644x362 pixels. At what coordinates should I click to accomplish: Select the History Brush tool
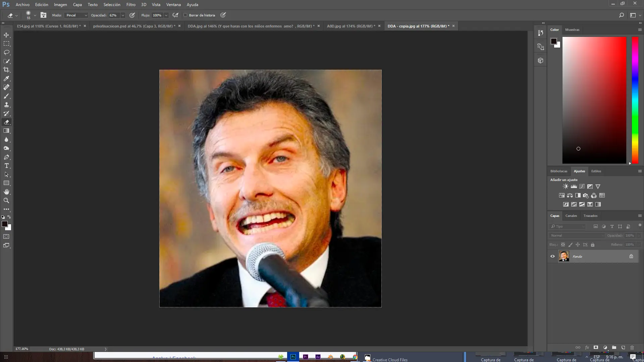coord(6,113)
